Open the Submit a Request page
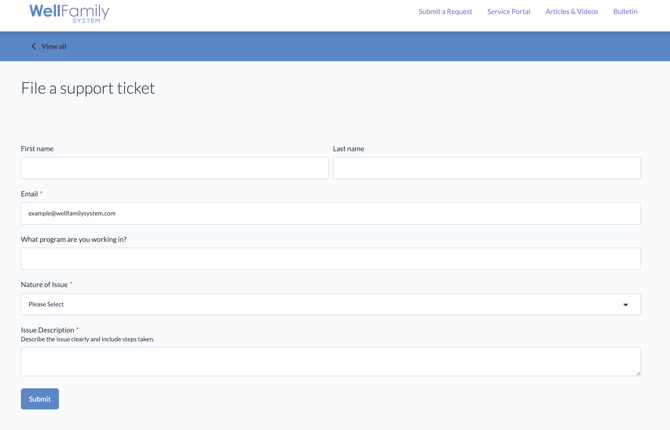The height and width of the screenshot is (430, 670). [x=445, y=12]
